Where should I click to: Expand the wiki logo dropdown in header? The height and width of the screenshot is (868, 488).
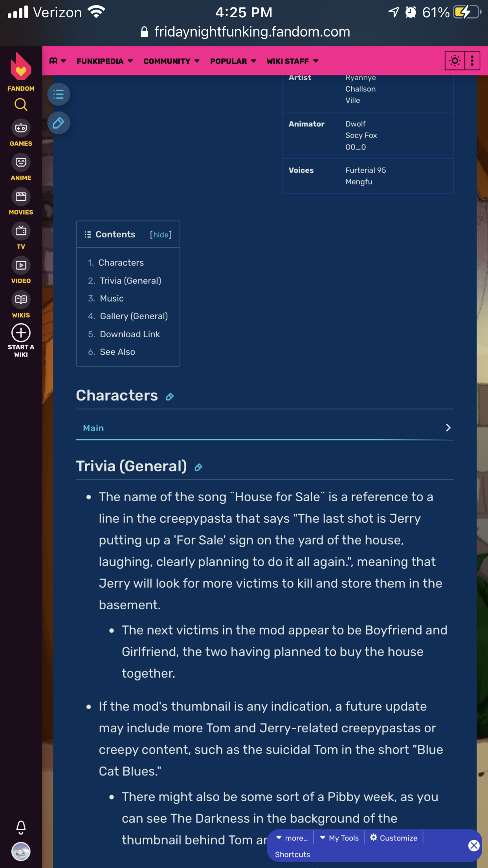(58, 61)
